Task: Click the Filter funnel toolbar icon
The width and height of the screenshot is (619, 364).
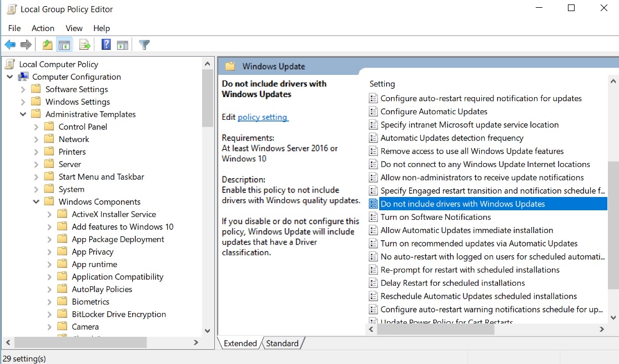Action: 144,45
